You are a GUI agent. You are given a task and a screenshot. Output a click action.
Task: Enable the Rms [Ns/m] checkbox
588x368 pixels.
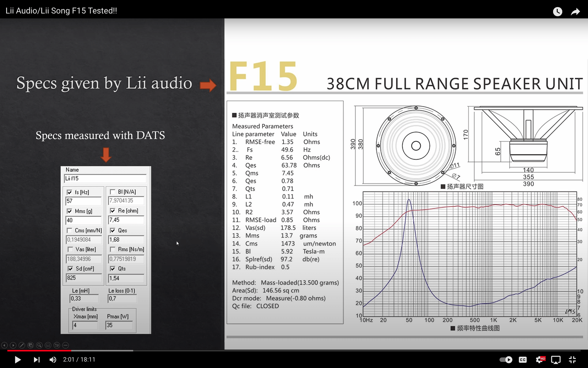coord(113,249)
